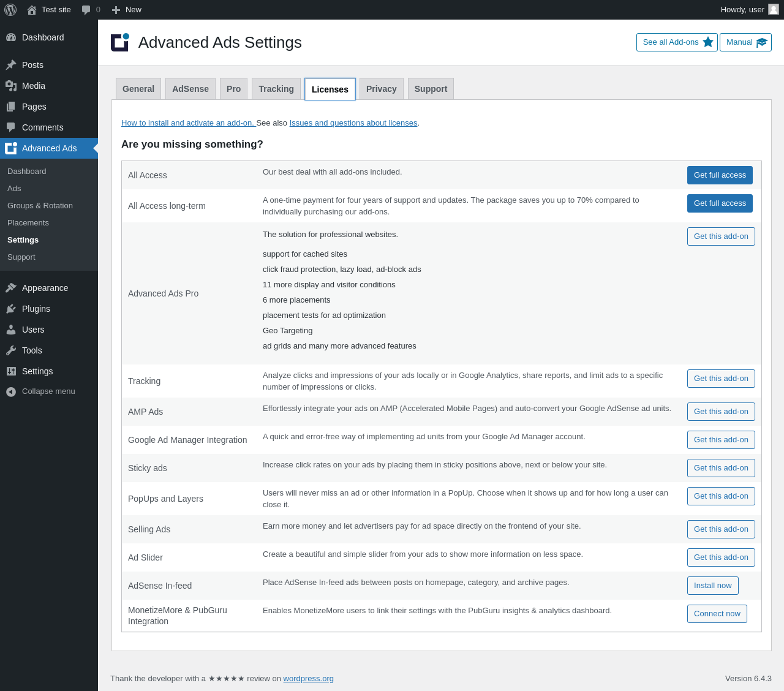The image size is (784, 691).
Task: Switch to the General tab
Action: point(138,89)
